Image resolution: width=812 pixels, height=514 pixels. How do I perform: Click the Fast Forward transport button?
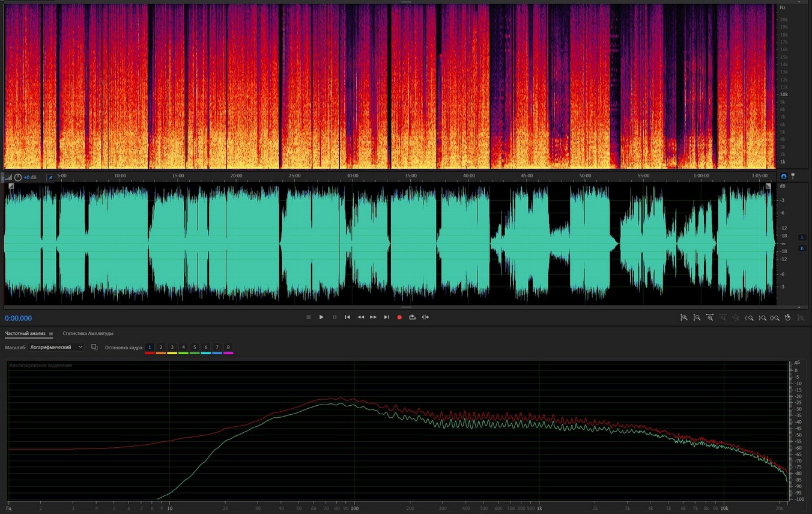tap(374, 317)
